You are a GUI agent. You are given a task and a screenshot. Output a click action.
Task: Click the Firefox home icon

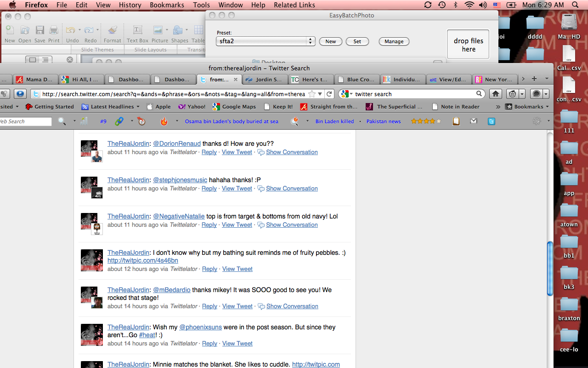495,94
